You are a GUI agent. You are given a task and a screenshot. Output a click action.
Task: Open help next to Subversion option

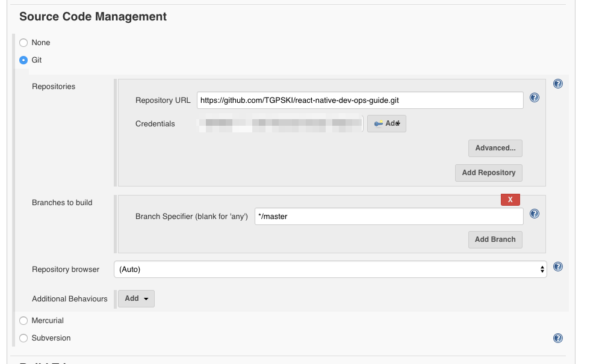coord(557,338)
